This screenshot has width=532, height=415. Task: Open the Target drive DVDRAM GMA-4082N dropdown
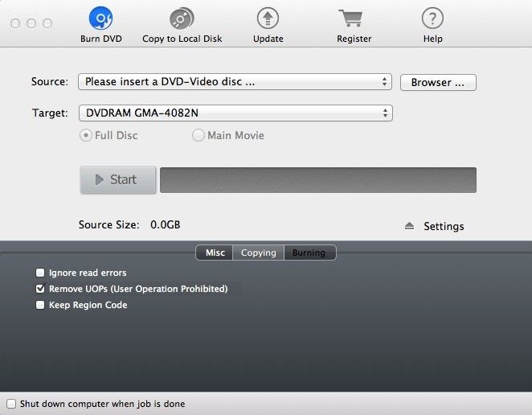[235, 113]
